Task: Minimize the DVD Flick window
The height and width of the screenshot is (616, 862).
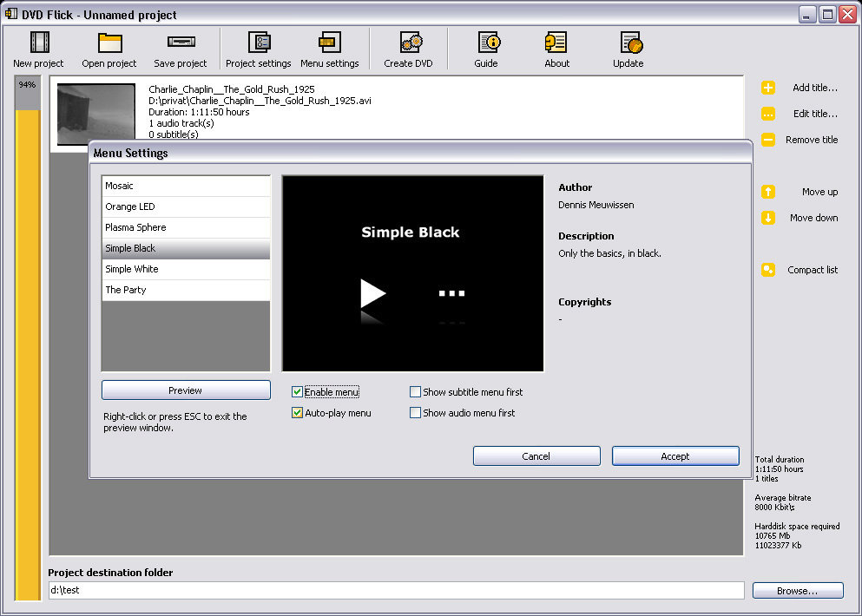Action: click(807, 14)
